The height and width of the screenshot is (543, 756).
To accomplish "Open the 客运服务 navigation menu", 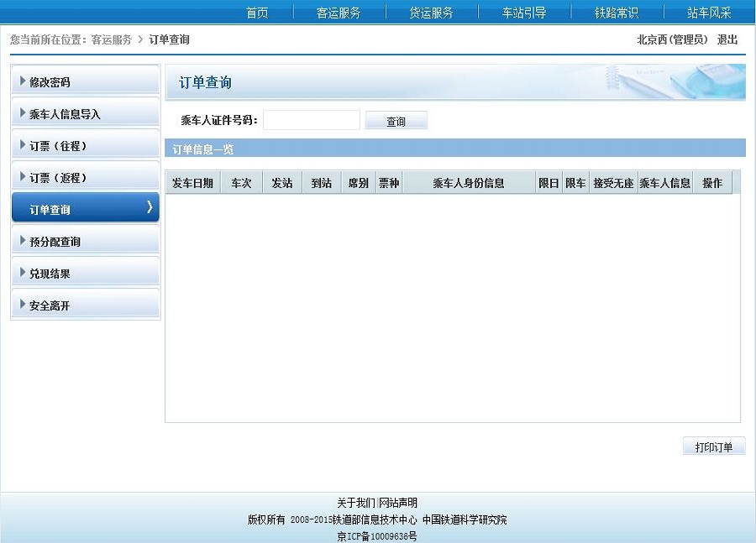I will 339,13.
